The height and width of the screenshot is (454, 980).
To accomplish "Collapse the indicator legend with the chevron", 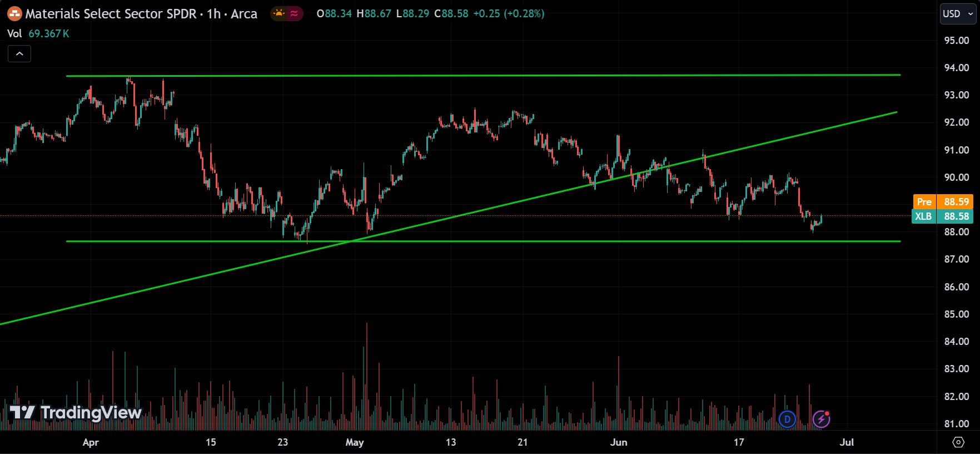I will point(19,54).
